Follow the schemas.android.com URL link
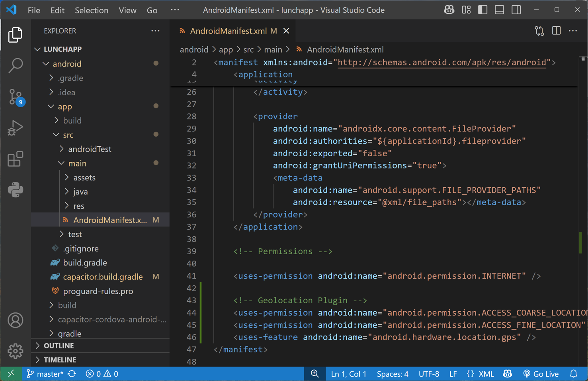 (441, 63)
